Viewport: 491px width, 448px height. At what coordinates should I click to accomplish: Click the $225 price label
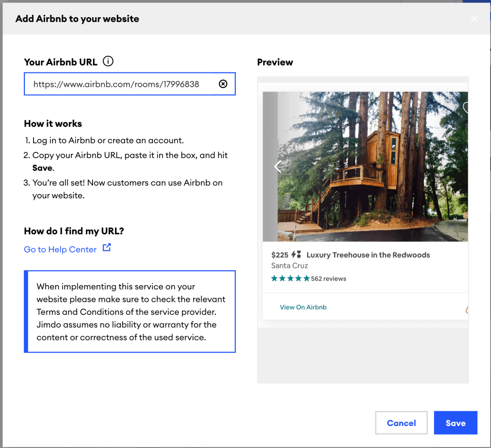point(280,255)
